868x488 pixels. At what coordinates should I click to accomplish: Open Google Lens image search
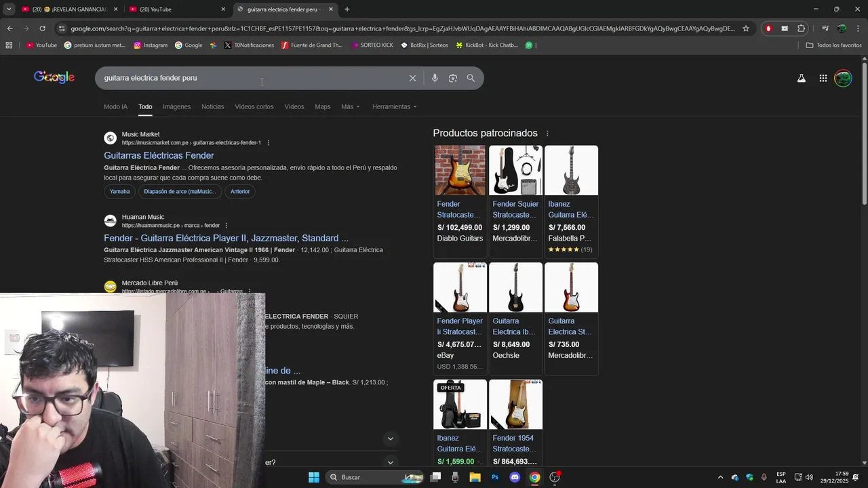click(452, 78)
